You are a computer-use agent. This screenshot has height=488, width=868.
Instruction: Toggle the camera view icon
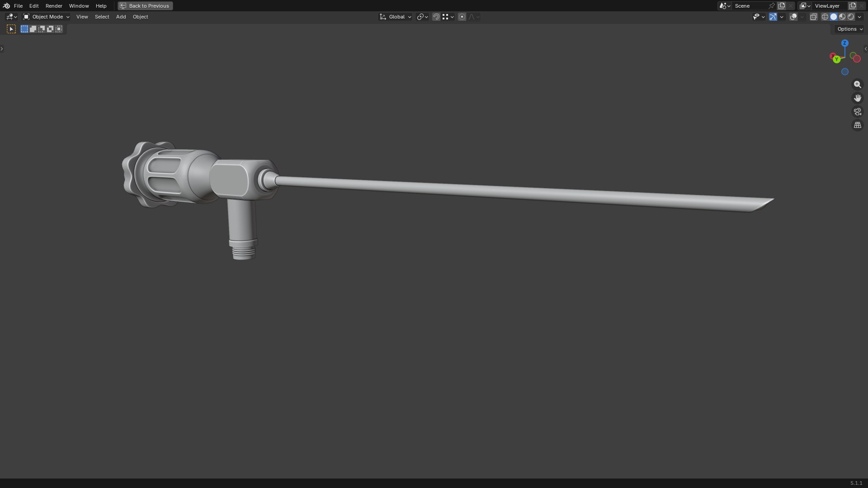click(857, 112)
